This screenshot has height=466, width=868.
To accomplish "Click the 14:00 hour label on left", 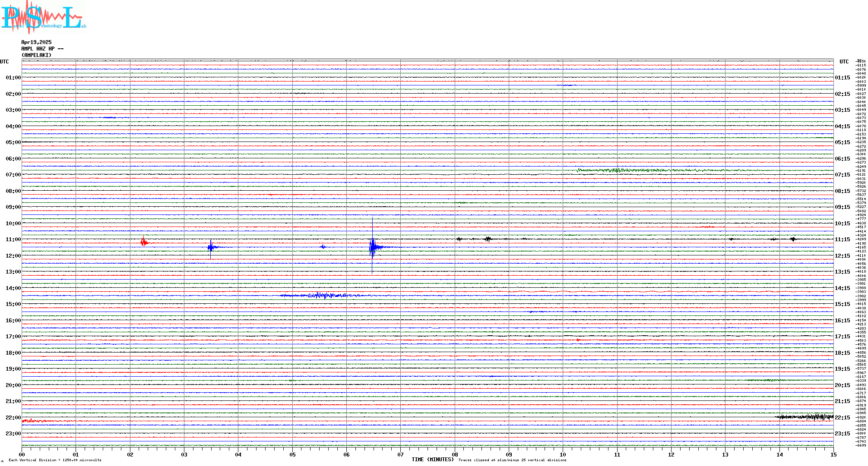I will 13,288.
